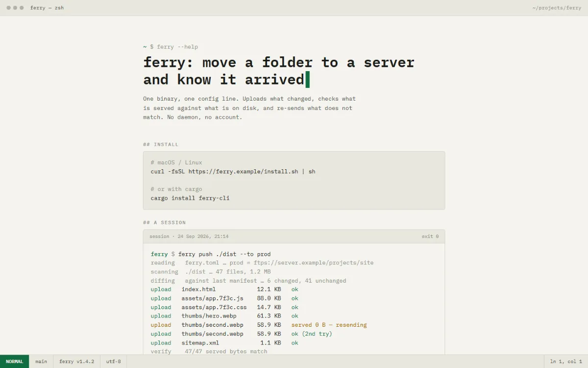This screenshot has height=368, width=588.
Task: Click the 'ferry — zsh' window title
Action: (x=47, y=8)
